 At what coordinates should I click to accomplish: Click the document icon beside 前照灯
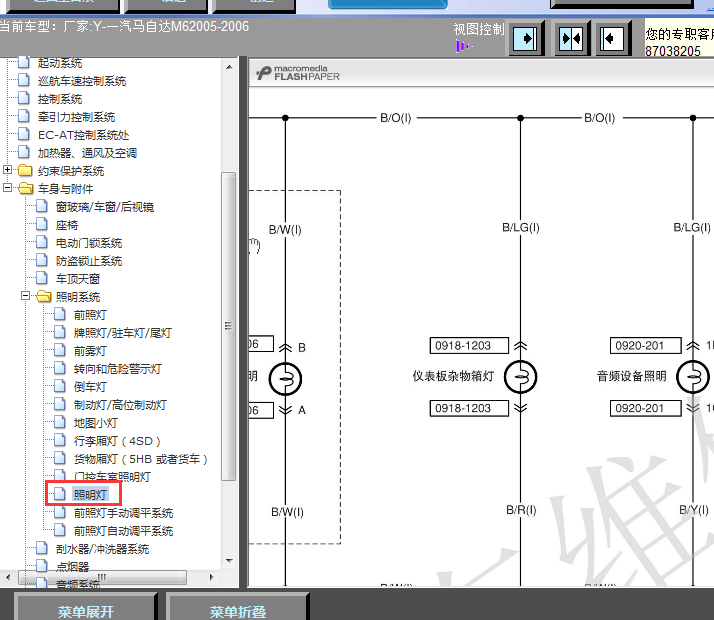coord(60,314)
